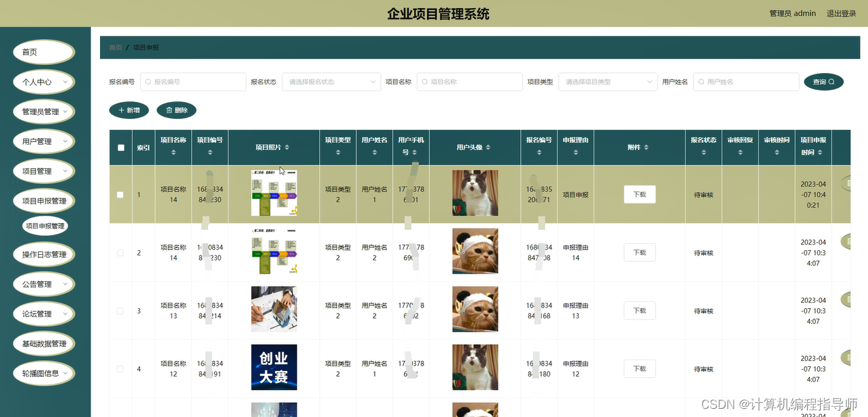Expand the 管理员管理 sidebar menu
Viewport: 868px width, 417px height.
pyautogui.click(x=44, y=112)
